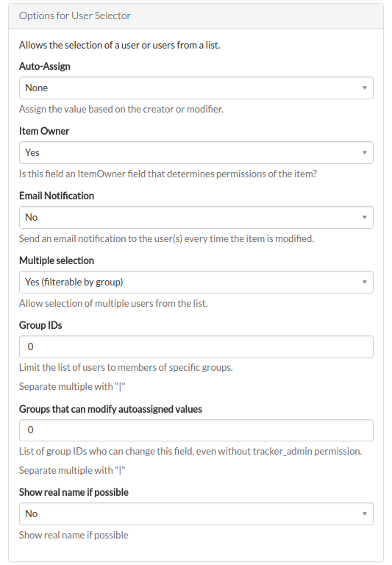Click the Group IDs field label

[x=40, y=325]
